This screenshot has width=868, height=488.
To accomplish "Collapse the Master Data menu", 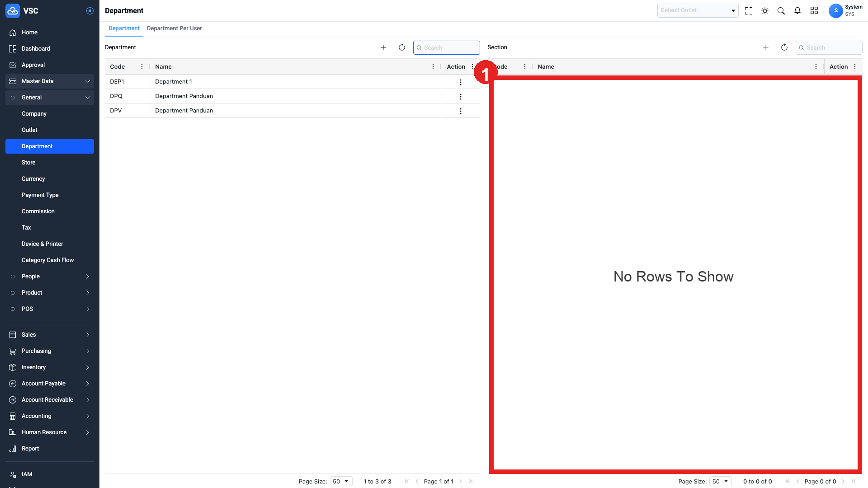I will click(x=50, y=81).
